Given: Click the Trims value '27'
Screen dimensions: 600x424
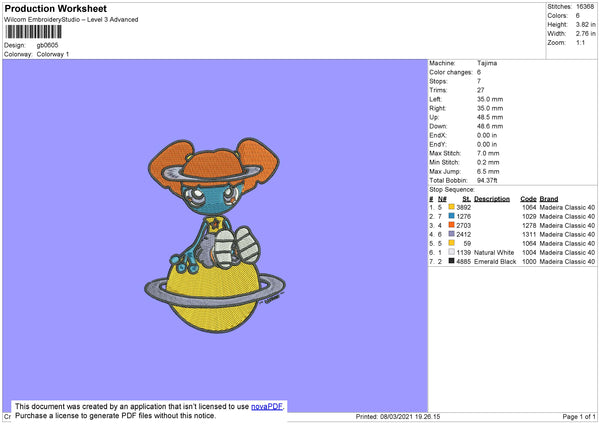Looking at the screenshot, I should pos(481,90).
